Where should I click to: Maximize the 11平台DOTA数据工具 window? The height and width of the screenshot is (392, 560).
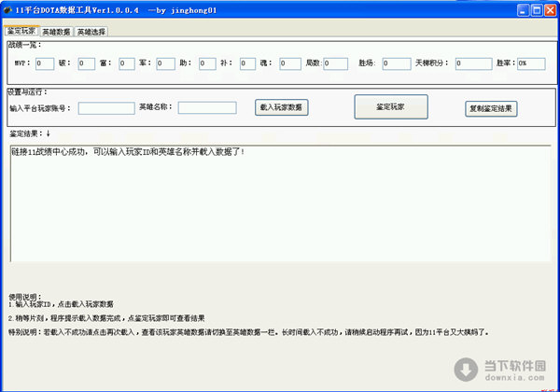pos(537,10)
